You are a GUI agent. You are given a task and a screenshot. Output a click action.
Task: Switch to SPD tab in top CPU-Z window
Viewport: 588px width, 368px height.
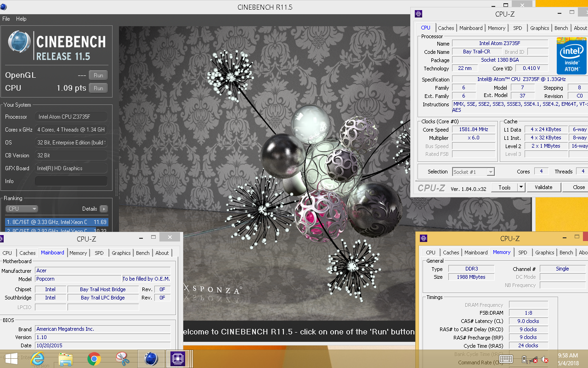click(518, 28)
